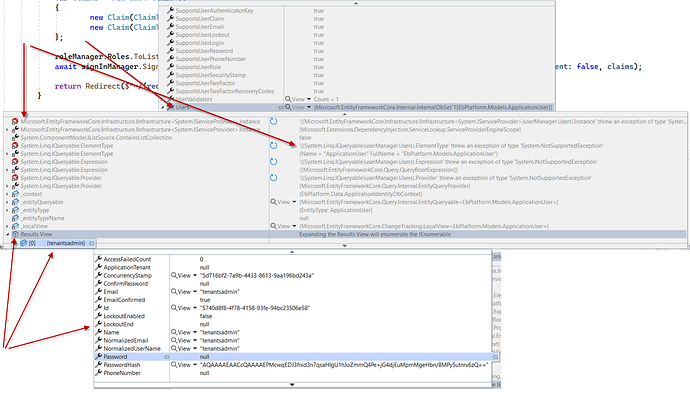Open View dropdown arrow for Id value
The image size is (690, 397).
pos(195,308)
